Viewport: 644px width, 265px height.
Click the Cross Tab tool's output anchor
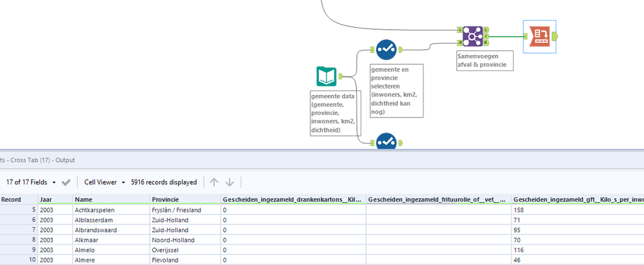pos(555,36)
